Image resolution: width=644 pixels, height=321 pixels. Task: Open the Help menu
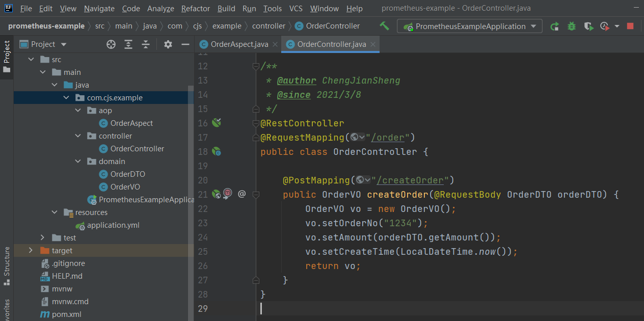tap(355, 9)
